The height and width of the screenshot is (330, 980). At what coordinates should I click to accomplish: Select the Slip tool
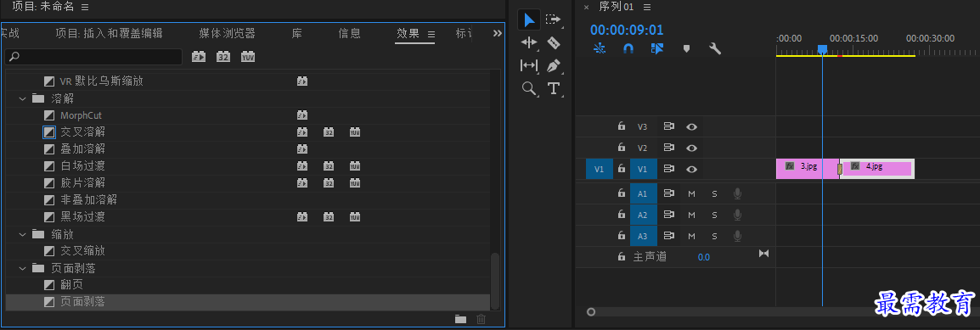tap(529, 65)
